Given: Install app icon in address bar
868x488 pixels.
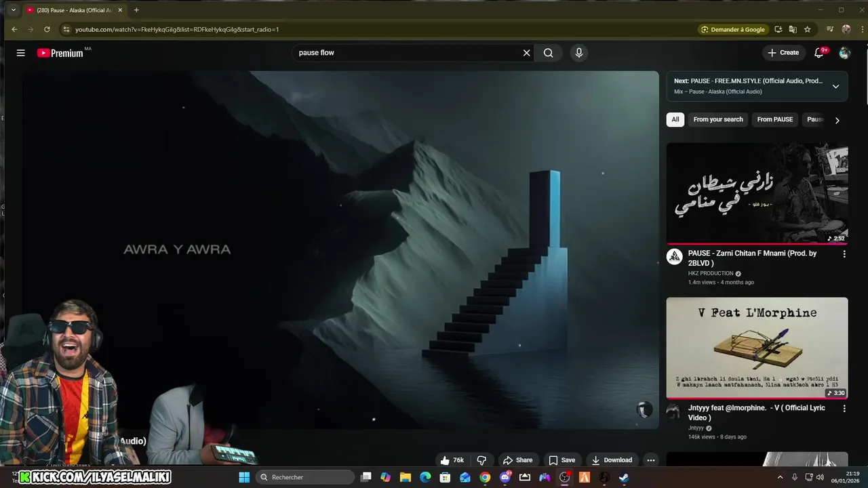Looking at the screenshot, I should (x=778, y=29).
